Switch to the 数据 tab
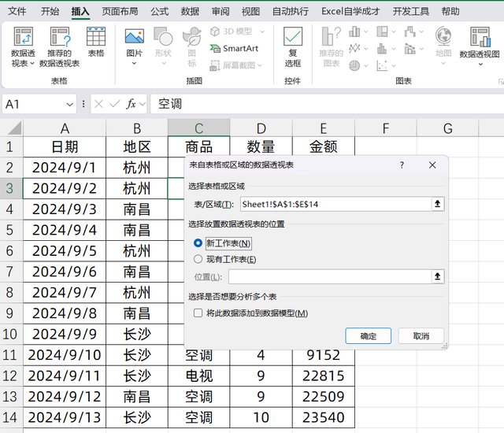 [x=190, y=12]
